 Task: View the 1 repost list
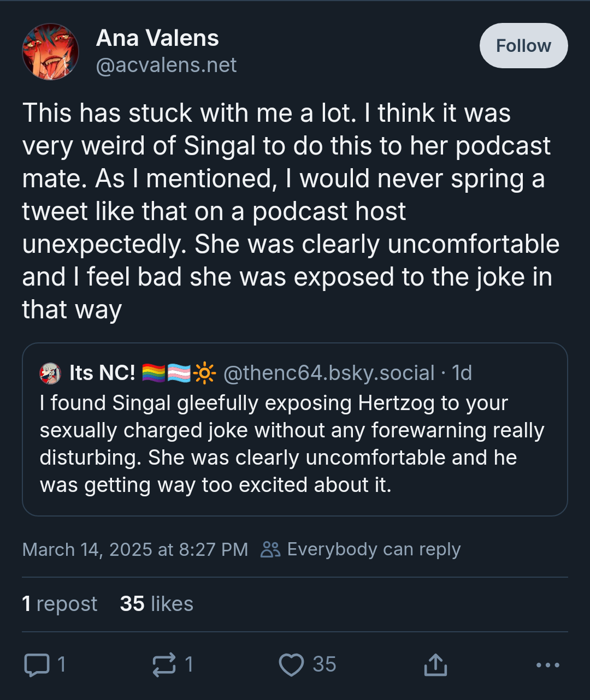60,604
